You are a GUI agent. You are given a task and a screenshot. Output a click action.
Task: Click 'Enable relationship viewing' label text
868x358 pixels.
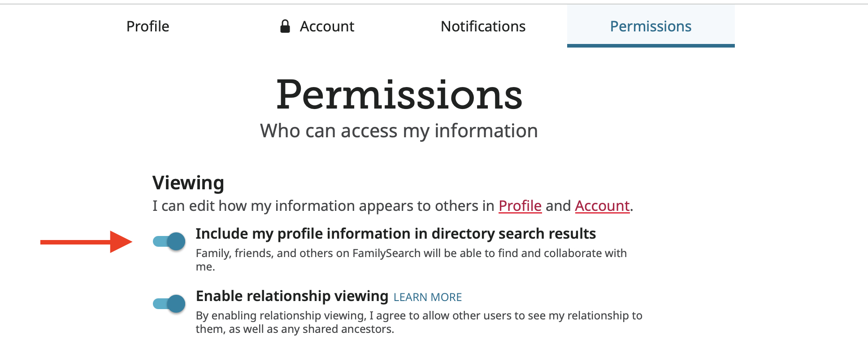point(292,296)
